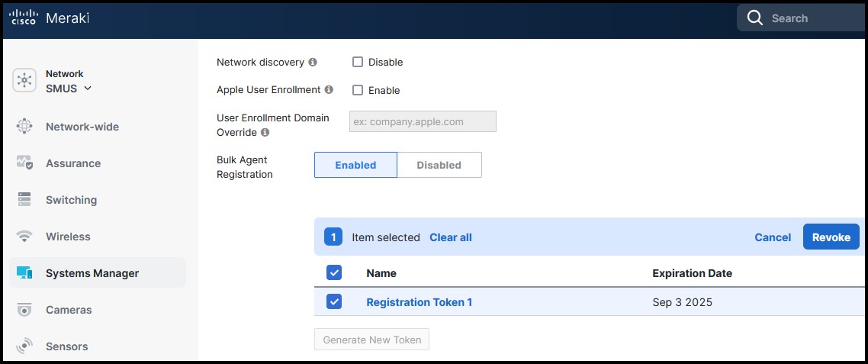Set Bulk Agent Registration to Enabled
The image size is (868, 364).
355,165
